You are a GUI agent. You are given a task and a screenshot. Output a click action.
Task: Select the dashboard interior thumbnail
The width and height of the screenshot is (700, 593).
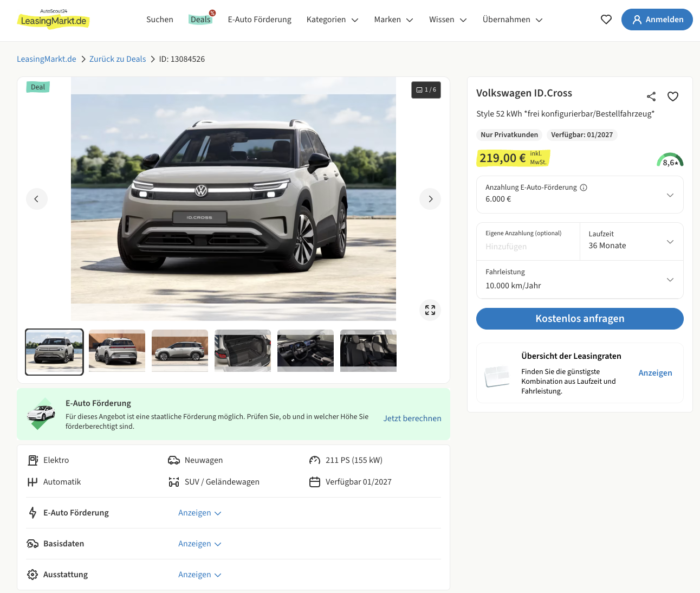click(x=306, y=351)
